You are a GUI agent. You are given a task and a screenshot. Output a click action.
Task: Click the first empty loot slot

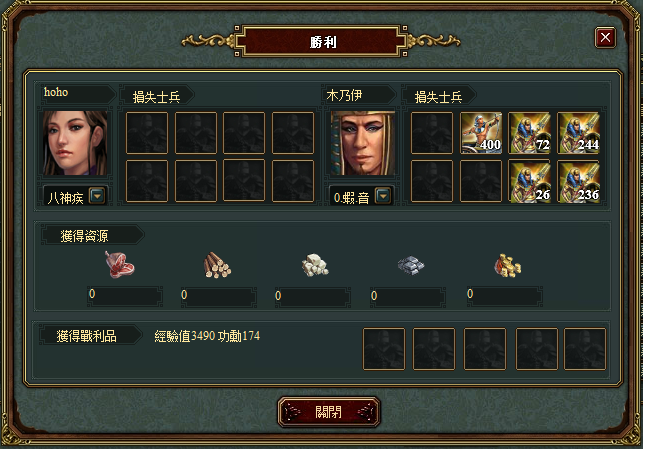(x=384, y=349)
